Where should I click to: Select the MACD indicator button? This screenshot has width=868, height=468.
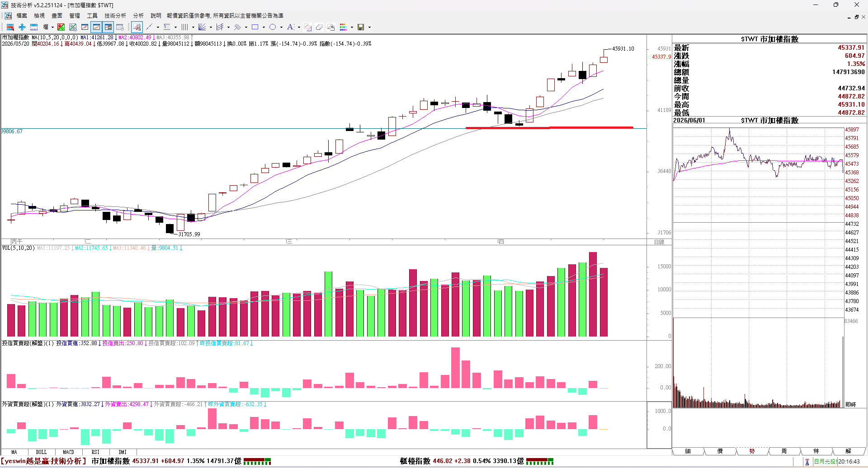click(68, 452)
